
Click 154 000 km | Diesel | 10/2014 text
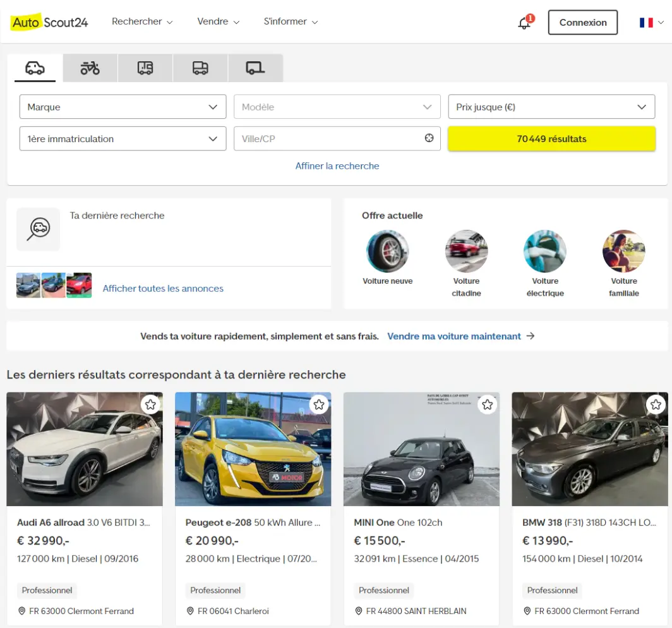point(582,559)
